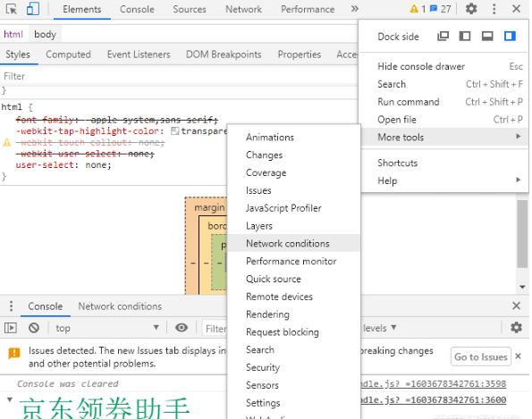
Task: Close the DevTools panel
Action: [516, 9]
